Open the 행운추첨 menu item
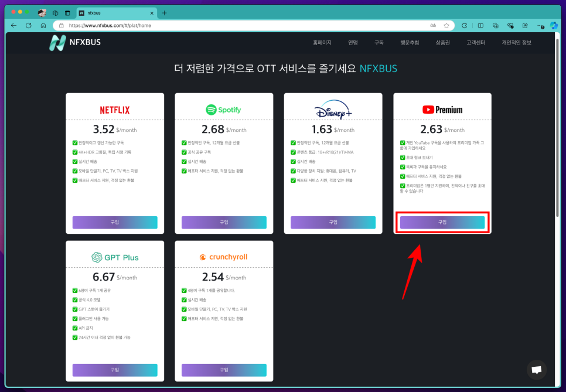This screenshot has width=566, height=392. point(410,43)
